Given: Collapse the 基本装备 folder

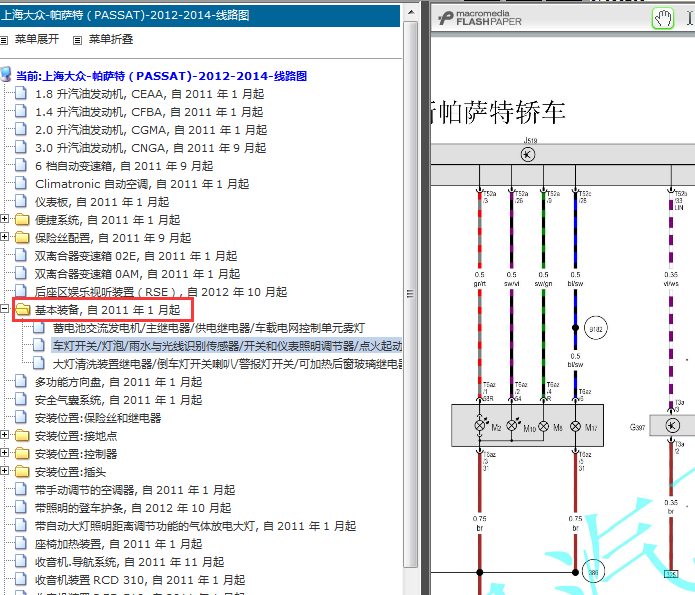Looking at the screenshot, I should tap(4, 308).
